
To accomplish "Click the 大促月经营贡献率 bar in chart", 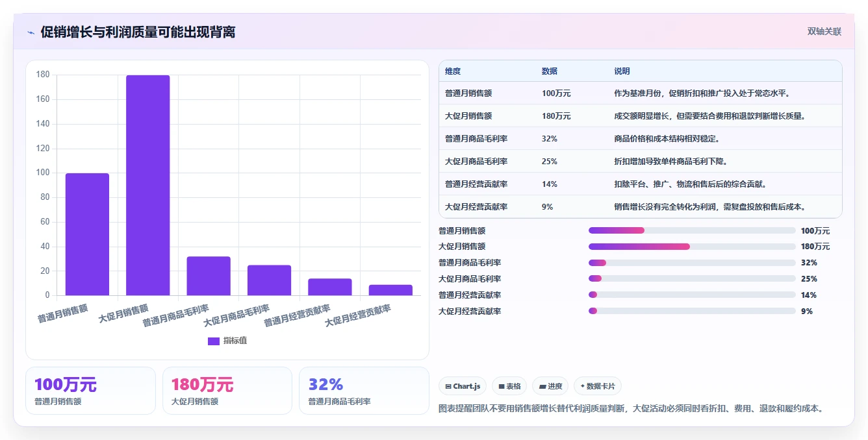I will click(x=390, y=290).
